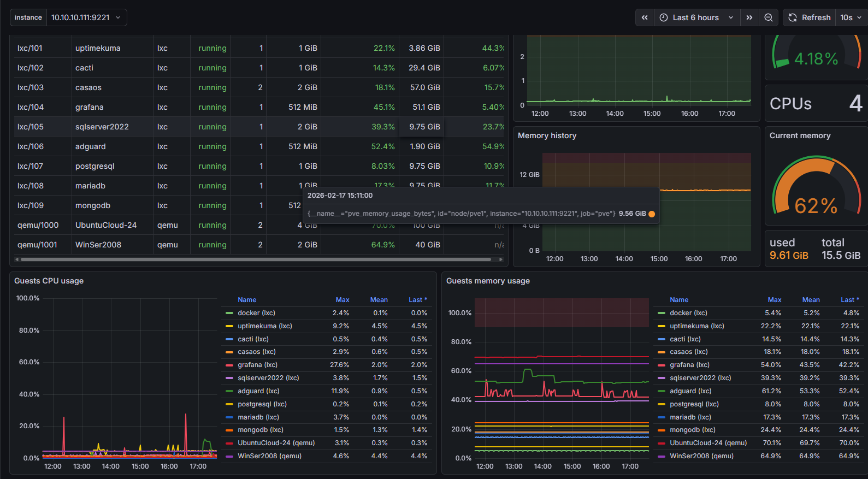Click the Memory history panel title
The width and height of the screenshot is (868, 479).
click(x=547, y=135)
